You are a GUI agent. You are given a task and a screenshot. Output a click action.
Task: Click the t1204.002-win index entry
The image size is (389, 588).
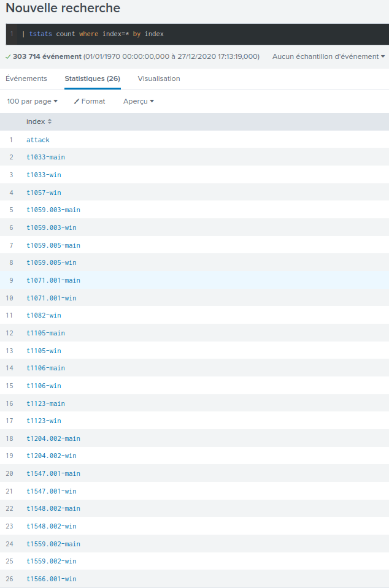pos(52,456)
